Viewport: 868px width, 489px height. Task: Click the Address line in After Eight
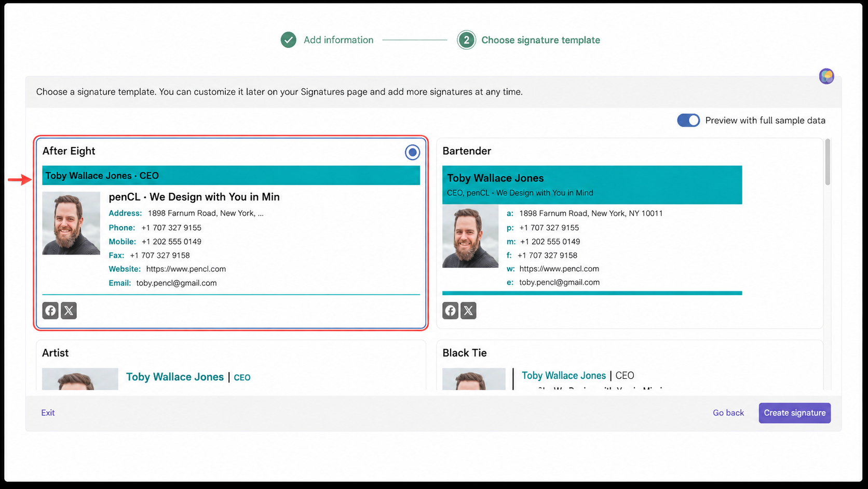(x=186, y=214)
